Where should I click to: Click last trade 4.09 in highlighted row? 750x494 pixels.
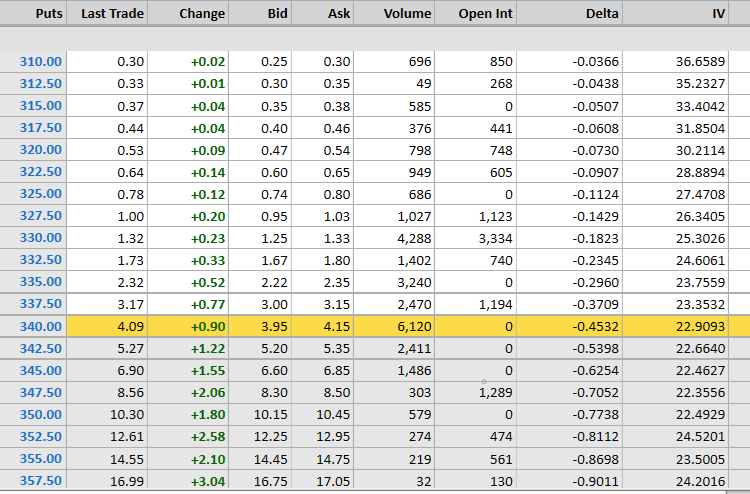130,327
